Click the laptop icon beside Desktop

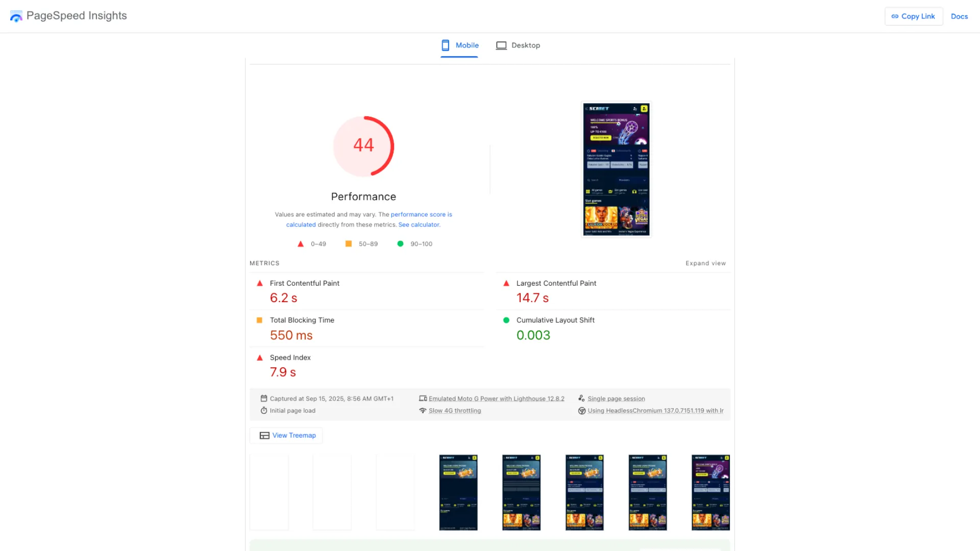501,45
